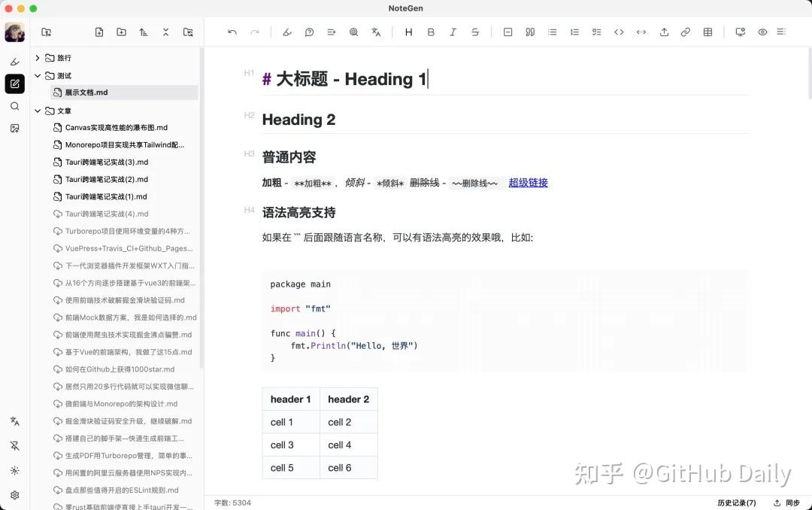Click the export upload icon in toolbar
Viewport: 812px width, 510px height.
tap(664, 32)
